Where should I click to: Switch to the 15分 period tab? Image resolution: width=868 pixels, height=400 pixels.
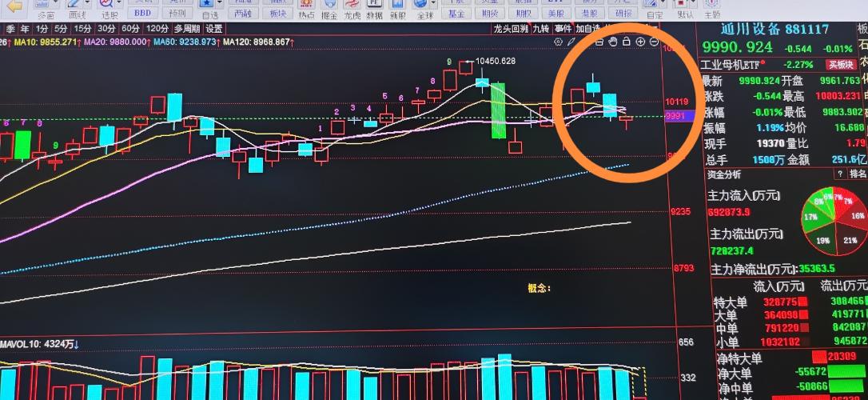pos(82,29)
